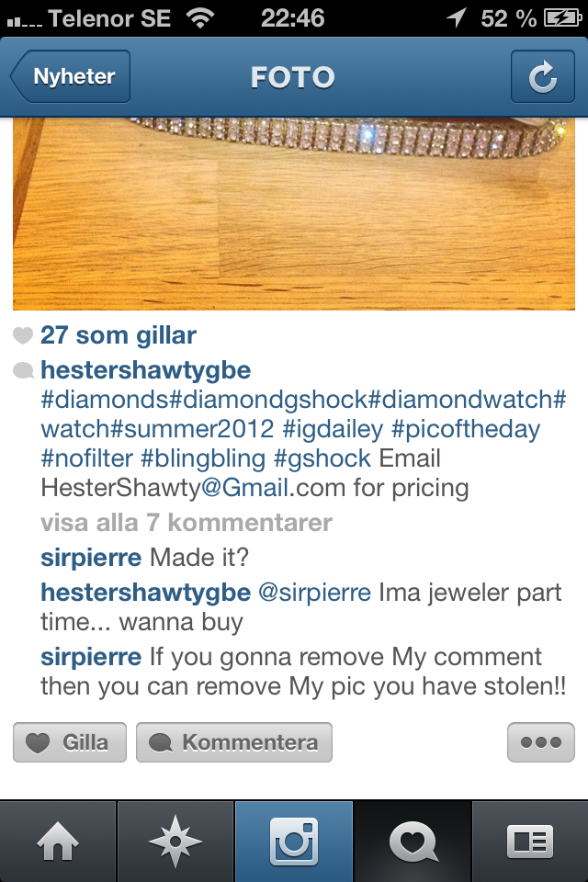588x882 pixels.
Task: Open the activity heart speech bubble tab
Action: [413, 842]
